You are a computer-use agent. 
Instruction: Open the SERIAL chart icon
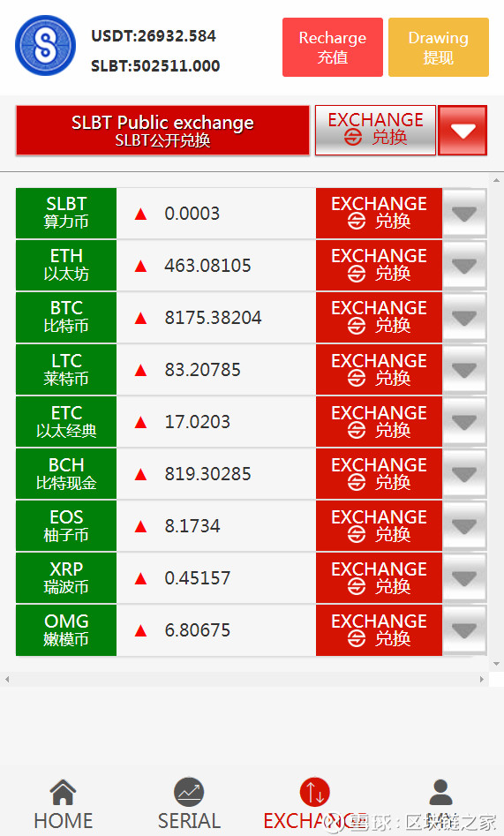(x=189, y=792)
